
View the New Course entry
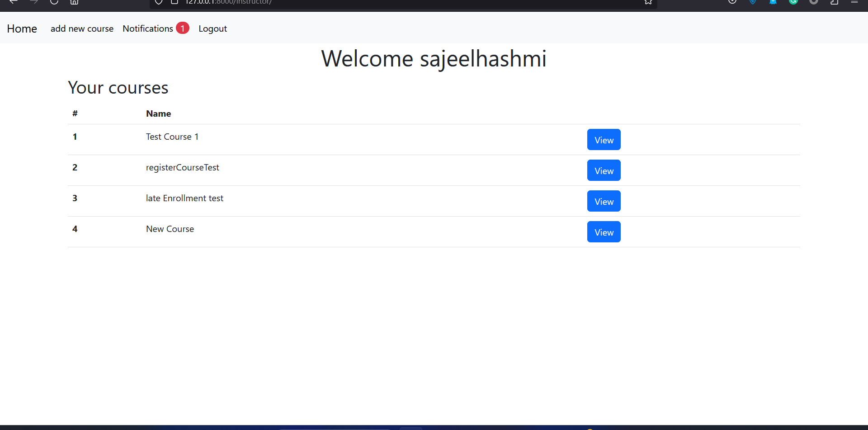[x=604, y=232]
